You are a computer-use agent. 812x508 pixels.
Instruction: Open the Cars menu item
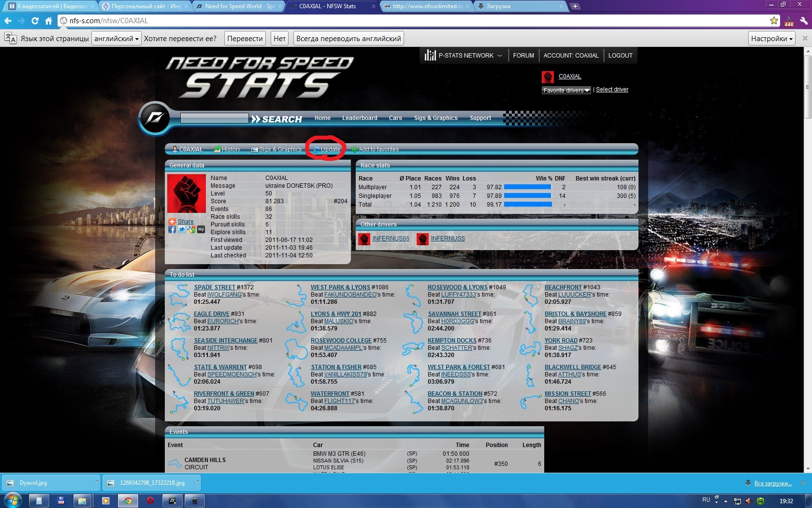point(395,118)
